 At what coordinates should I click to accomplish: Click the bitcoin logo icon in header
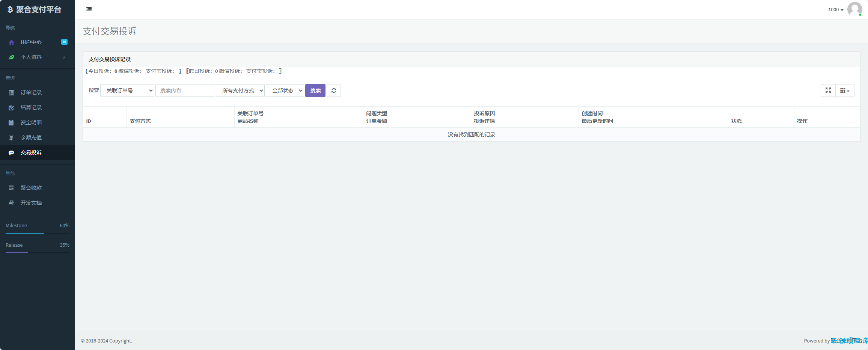coord(10,10)
